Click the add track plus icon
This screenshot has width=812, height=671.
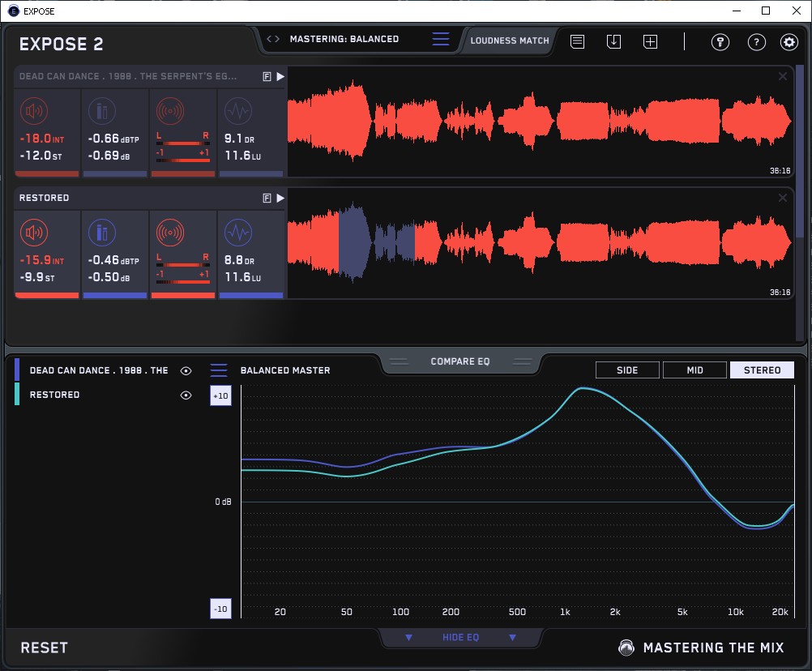(651, 41)
